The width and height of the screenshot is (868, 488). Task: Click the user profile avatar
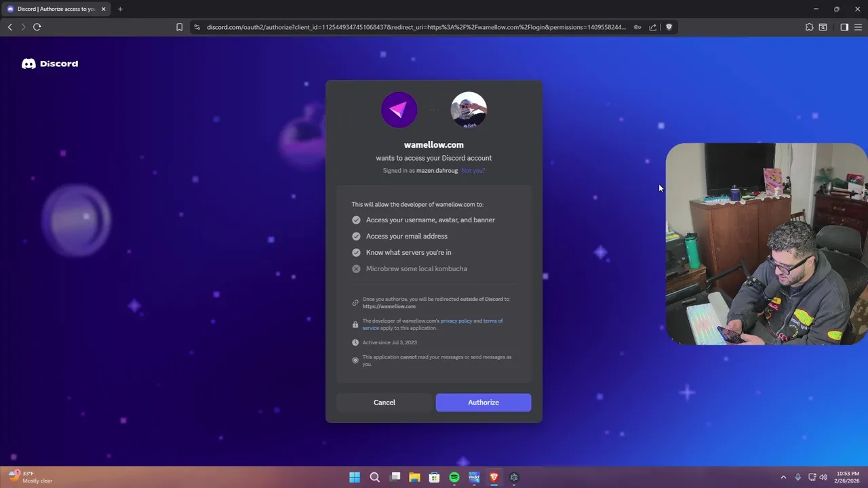pos(469,110)
